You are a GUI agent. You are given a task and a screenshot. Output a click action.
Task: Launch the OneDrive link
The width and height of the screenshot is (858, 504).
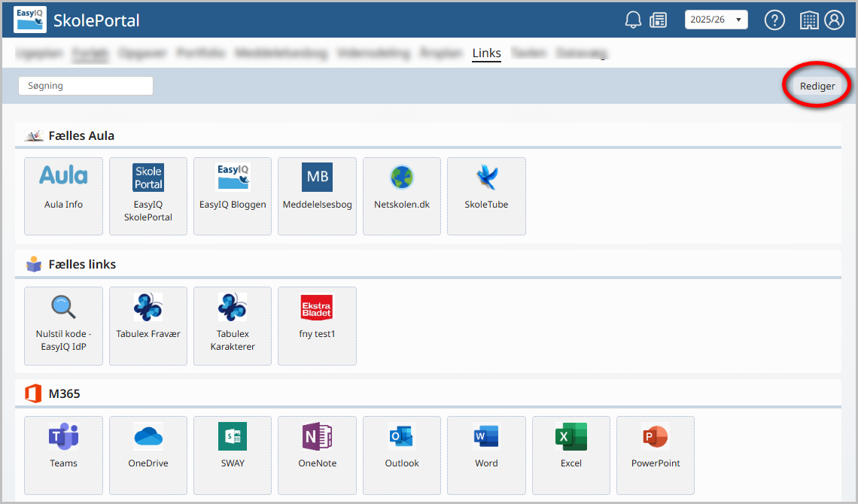148,455
